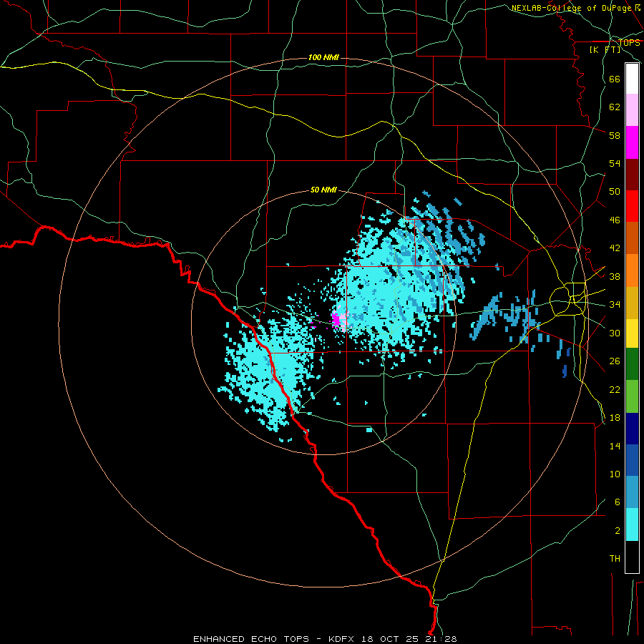Click the orange 38 kft legend swatch
Viewport: 644px width, 644px height.
632,270
